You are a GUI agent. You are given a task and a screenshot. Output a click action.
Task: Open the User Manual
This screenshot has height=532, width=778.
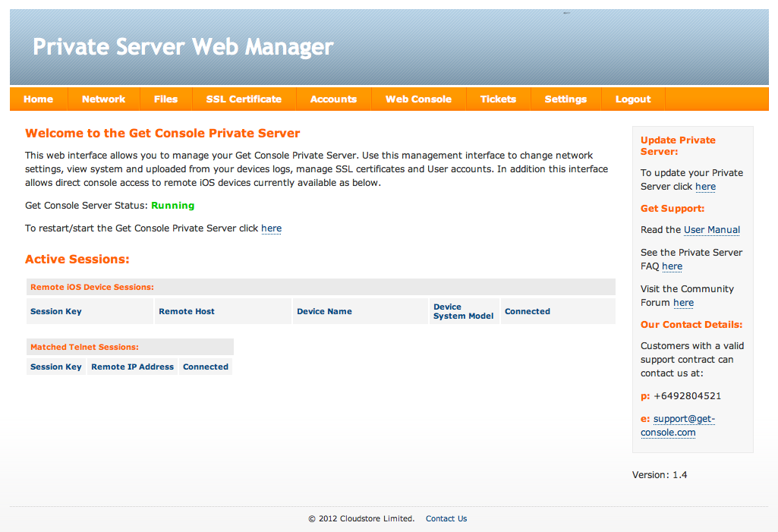point(711,229)
